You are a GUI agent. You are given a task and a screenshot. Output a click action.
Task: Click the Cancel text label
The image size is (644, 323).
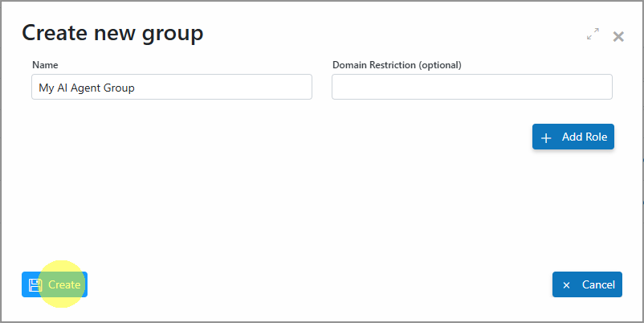click(x=598, y=284)
